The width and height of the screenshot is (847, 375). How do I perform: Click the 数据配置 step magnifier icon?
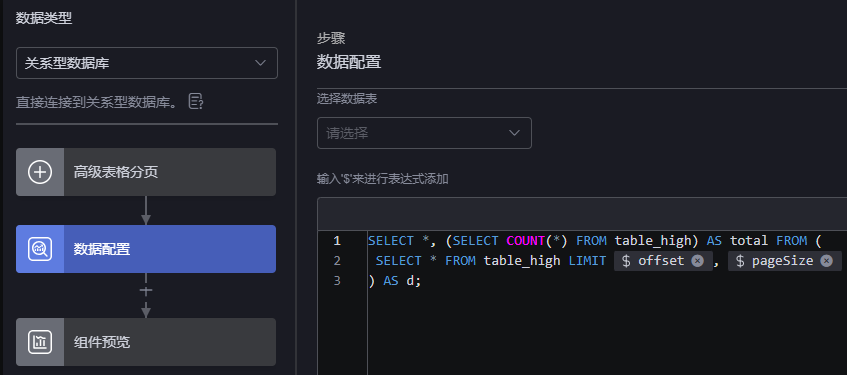(40, 249)
